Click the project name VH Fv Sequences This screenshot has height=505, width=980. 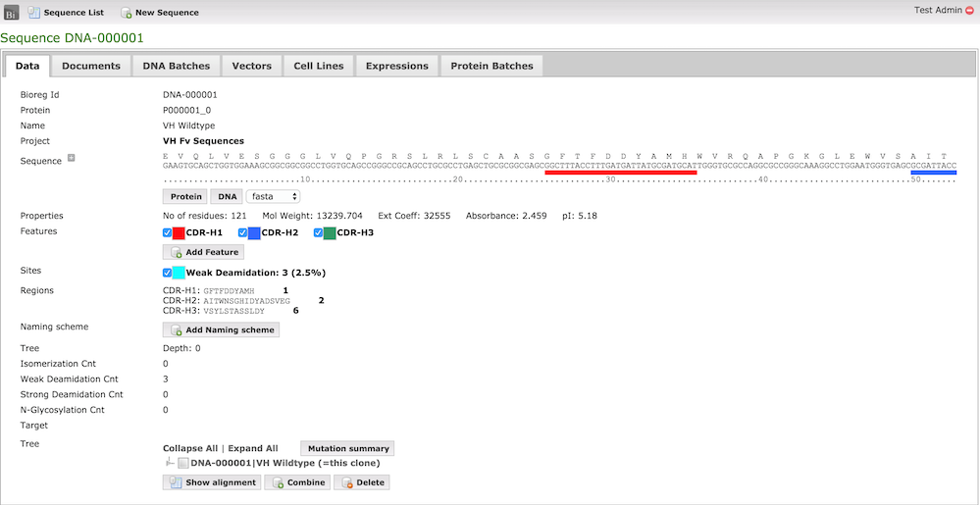tap(203, 140)
